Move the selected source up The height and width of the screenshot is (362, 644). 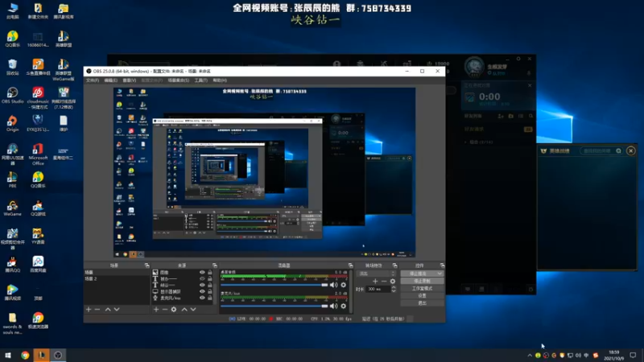pyautogui.click(x=184, y=310)
